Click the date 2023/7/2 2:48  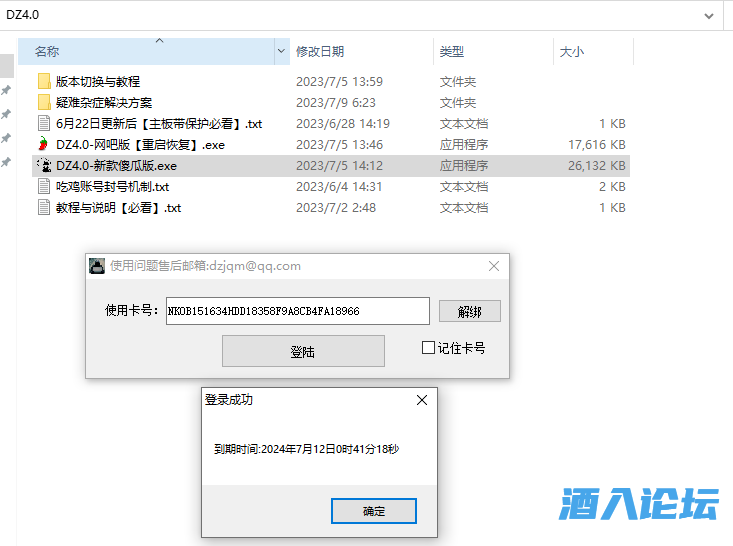[x=336, y=208]
